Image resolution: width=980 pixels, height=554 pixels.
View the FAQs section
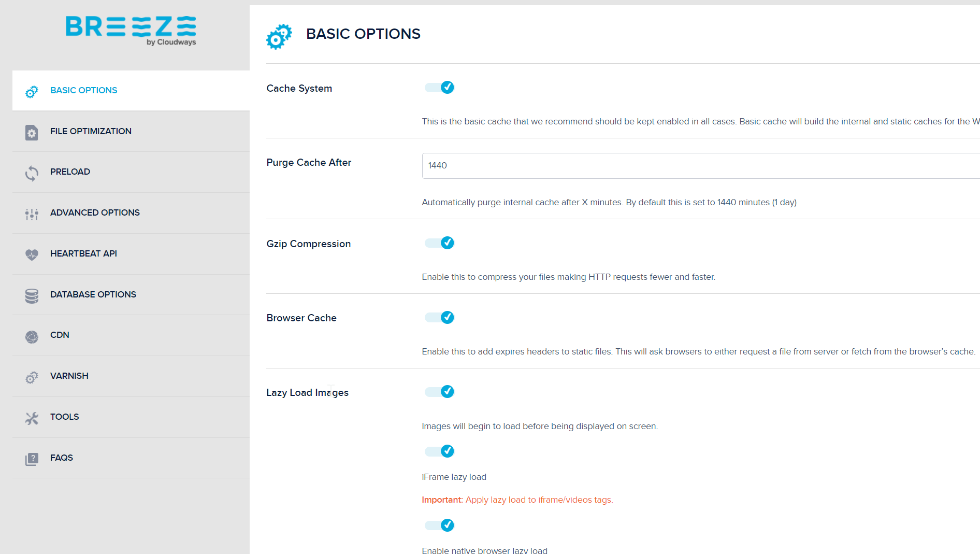(131, 458)
